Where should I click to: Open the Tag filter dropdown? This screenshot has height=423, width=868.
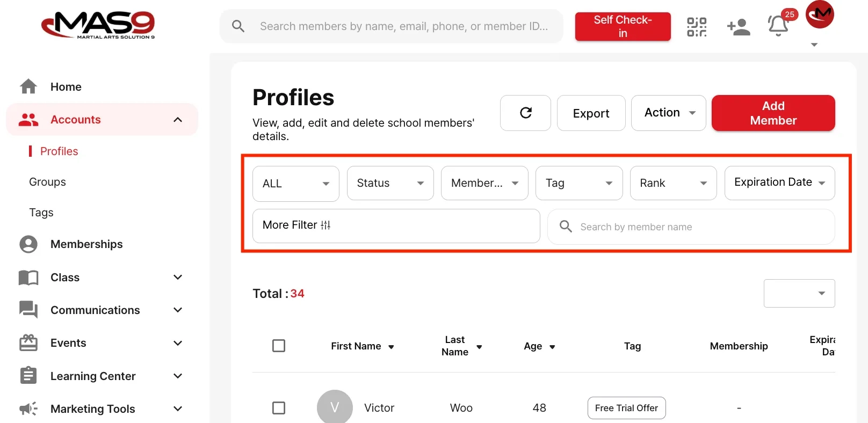(x=579, y=183)
